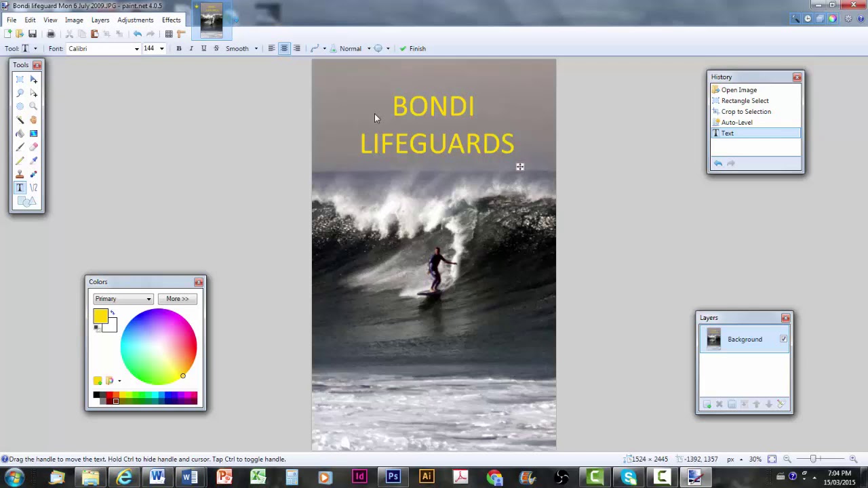This screenshot has height=488, width=868.
Task: Toggle Italic text formatting
Action: [x=191, y=49]
